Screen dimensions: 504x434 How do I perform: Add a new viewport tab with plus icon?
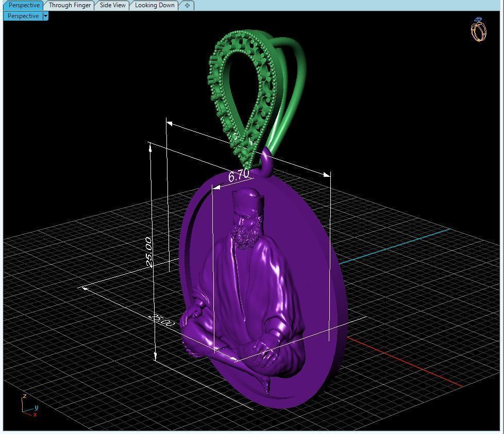point(187,5)
